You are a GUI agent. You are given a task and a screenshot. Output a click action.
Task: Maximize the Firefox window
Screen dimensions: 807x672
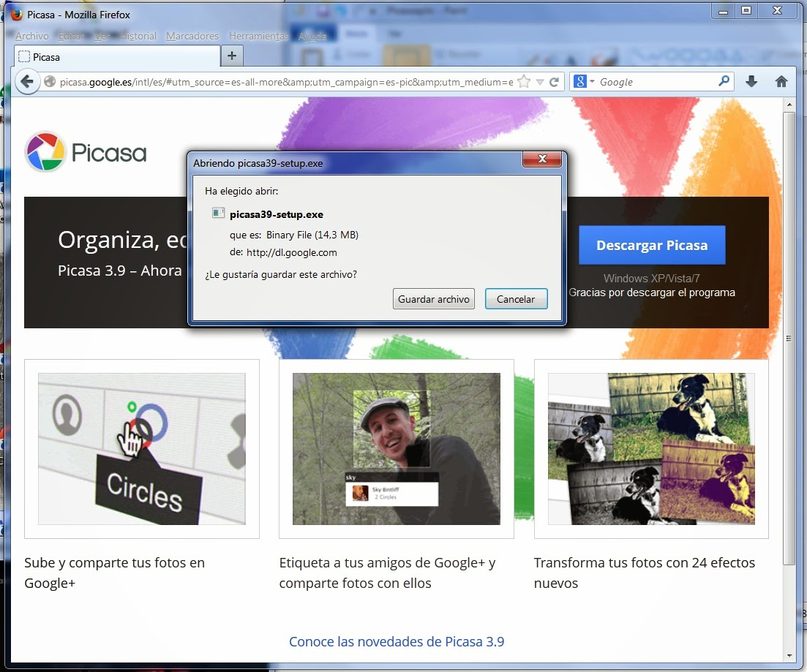[x=746, y=11]
